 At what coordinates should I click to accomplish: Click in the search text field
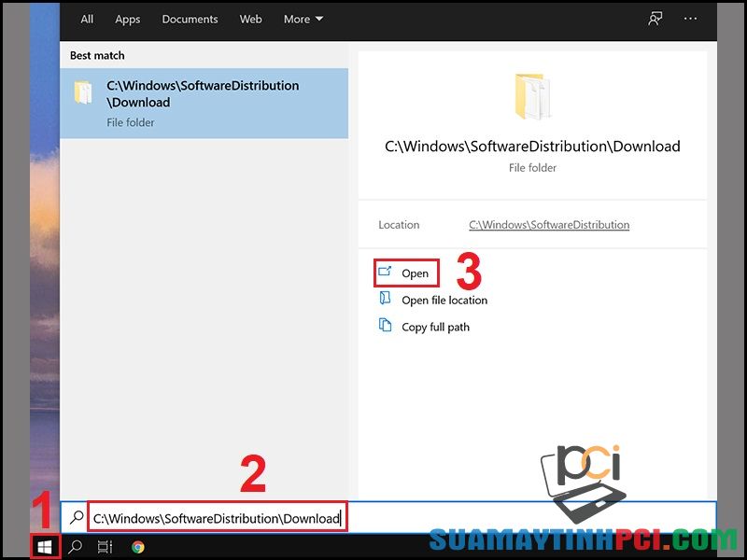(x=218, y=518)
